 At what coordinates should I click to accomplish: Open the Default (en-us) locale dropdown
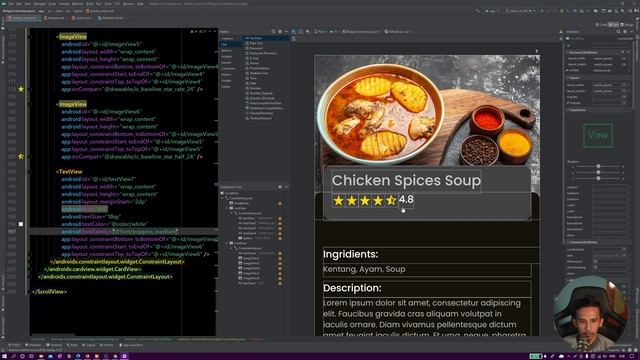398,31
